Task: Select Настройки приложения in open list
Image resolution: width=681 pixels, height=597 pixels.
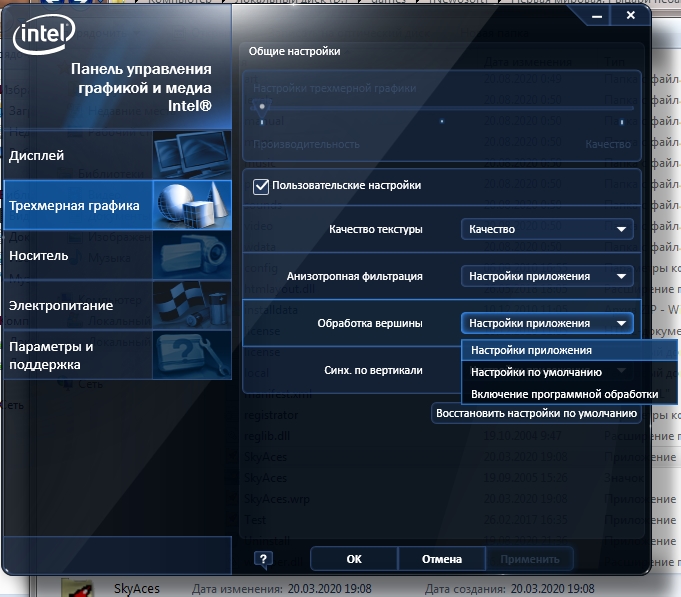Action: click(x=569, y=350)
